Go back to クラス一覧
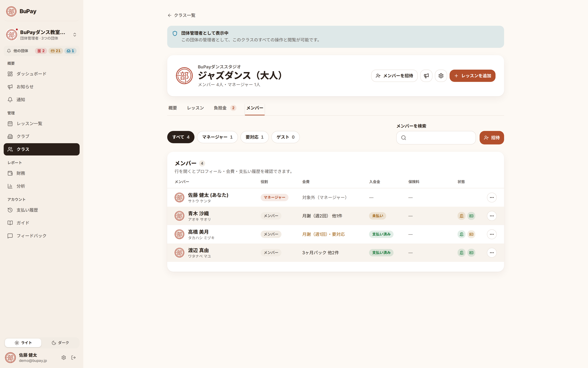 click(181, 15)
